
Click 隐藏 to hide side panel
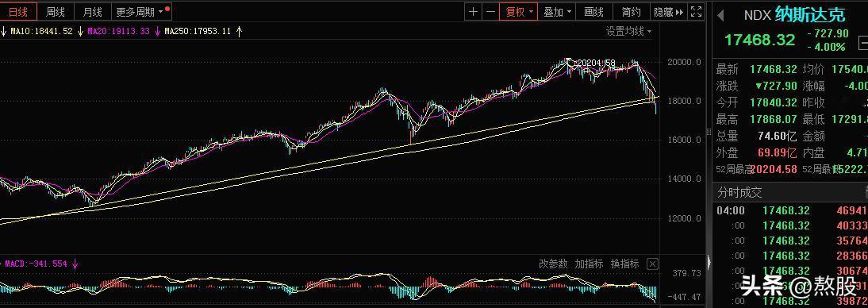click(669, 12)
